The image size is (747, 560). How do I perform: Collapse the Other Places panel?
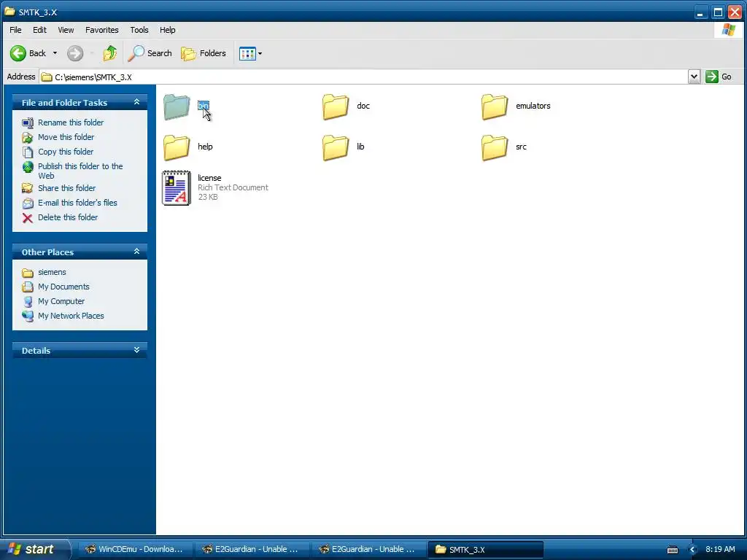click(x=136, y=252)
